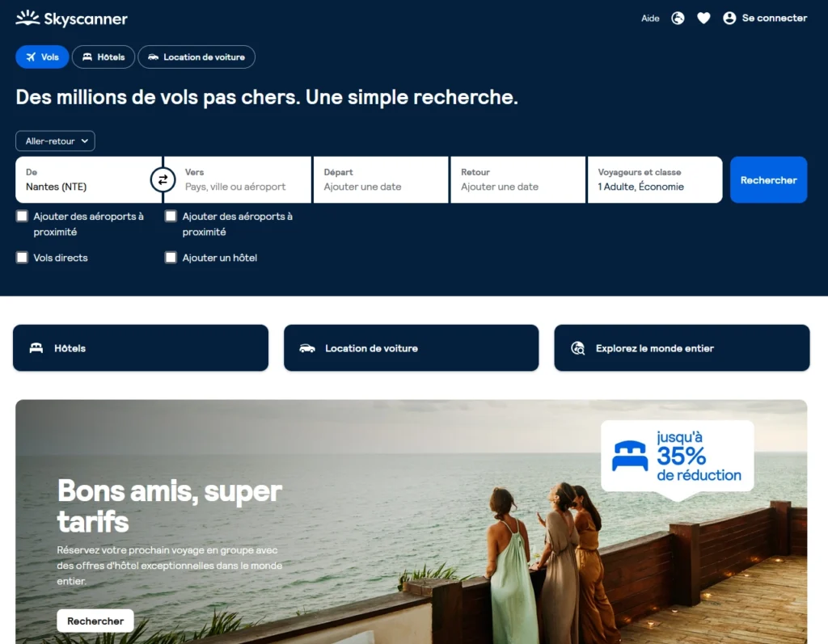Click car icon in Location de voiture card
The image size is (828, 644).
pyautogui.click(x=306, y=348)
